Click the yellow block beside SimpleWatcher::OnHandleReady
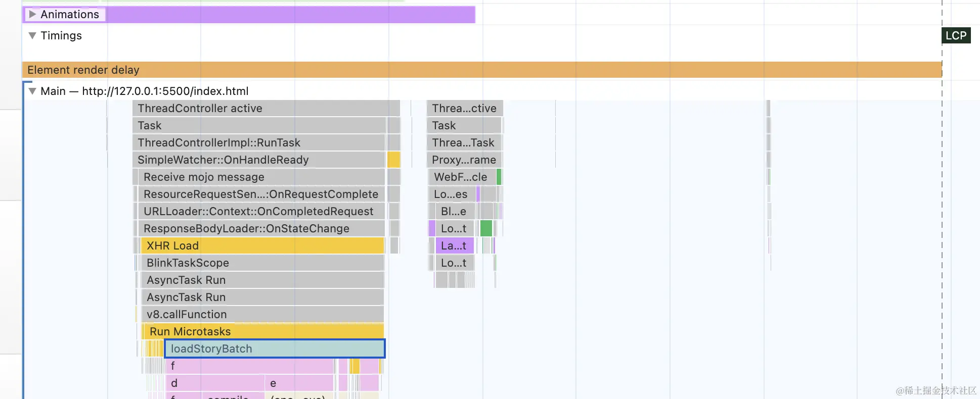The image size is (980, 399). (x=394, y=160)
